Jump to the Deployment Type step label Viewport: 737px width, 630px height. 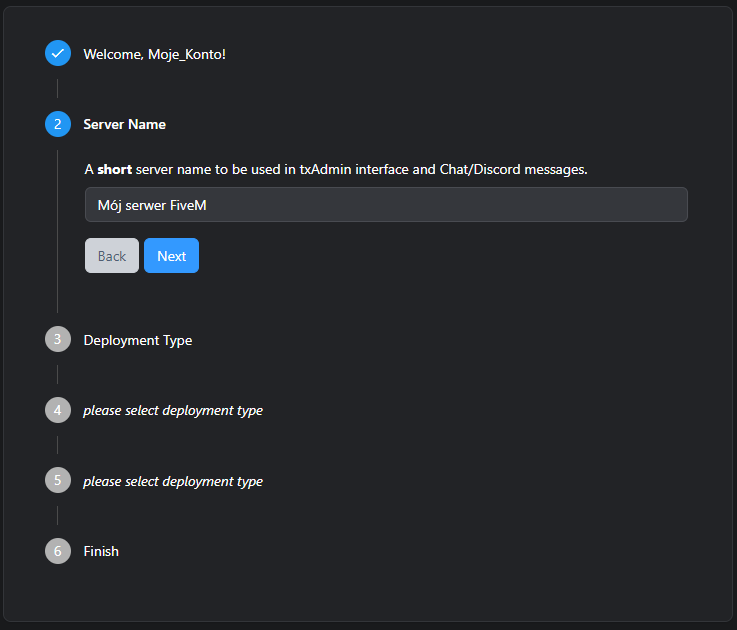pos(138,340)
